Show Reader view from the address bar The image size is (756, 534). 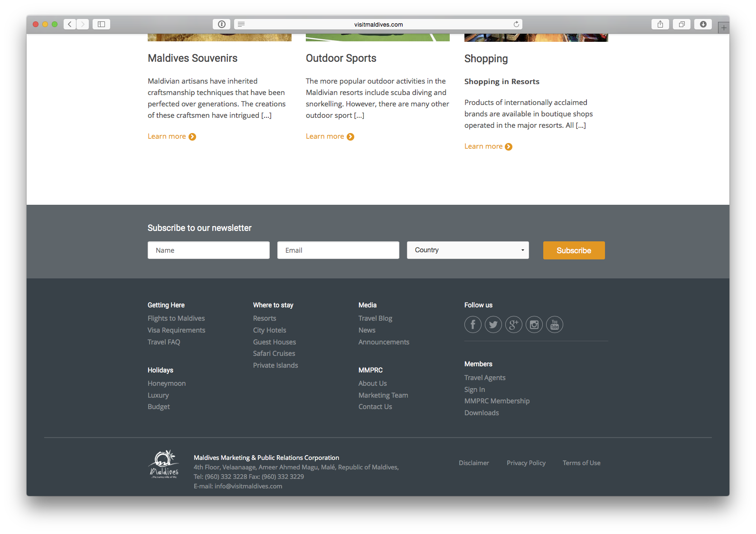pyautogui.click(x=241, y=24)
